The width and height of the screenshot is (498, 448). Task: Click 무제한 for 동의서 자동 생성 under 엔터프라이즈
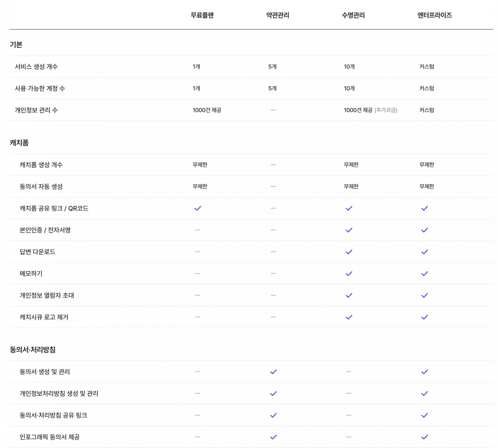click(x=427, y=187)
